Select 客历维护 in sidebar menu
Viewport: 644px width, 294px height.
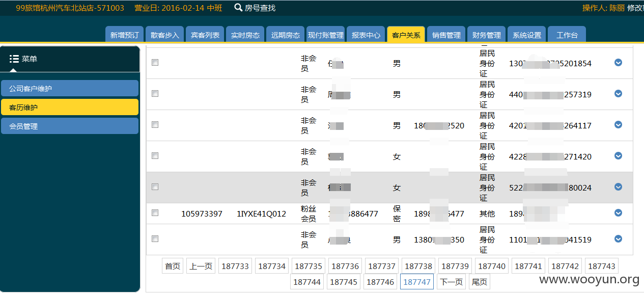coord(70,107)
